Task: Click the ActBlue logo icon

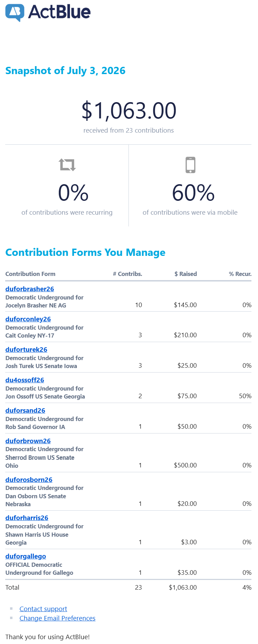Action: [15, 13]
